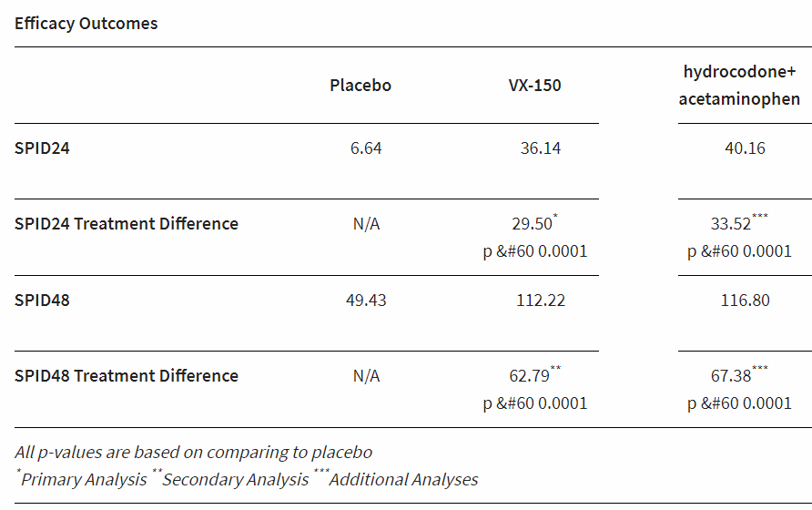Select the 62.79 treatment difference value

click(x=529, y=376)
